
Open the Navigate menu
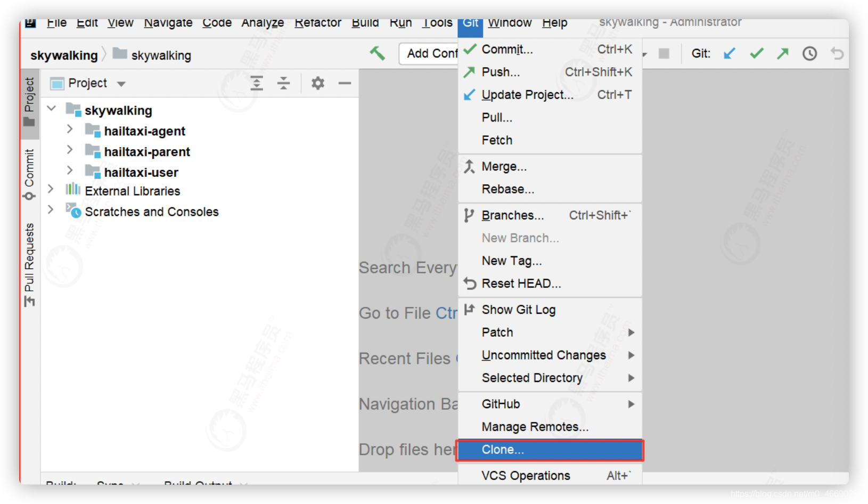[168, 23]
